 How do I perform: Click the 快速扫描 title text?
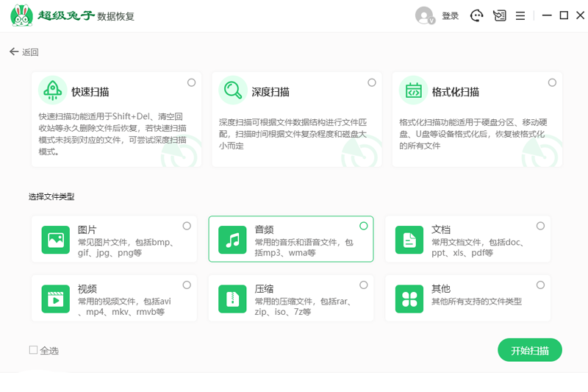pos(90,92)
